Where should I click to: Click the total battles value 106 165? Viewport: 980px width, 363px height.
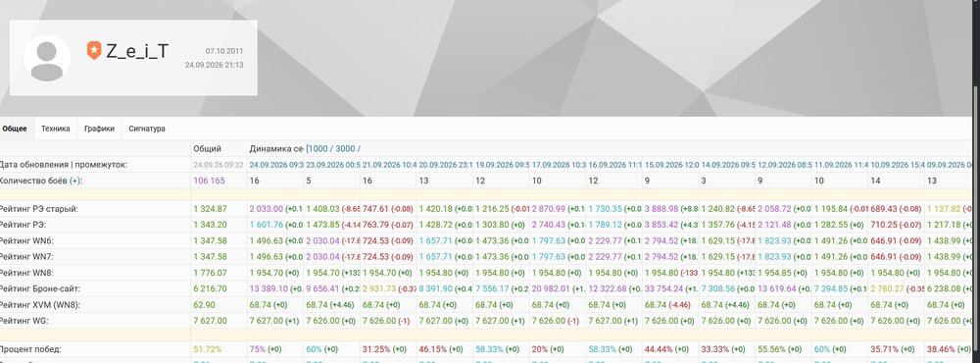click(x=209, y=181)
